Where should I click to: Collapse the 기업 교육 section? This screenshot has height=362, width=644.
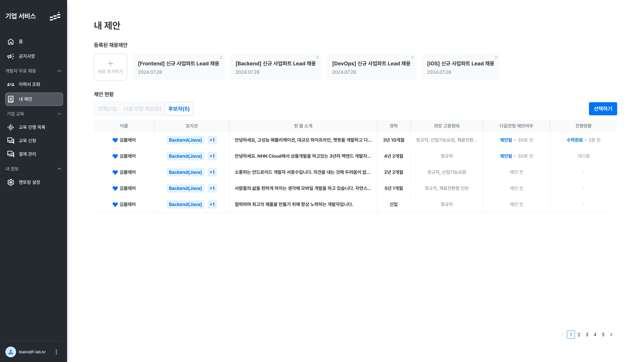(59, 114)
